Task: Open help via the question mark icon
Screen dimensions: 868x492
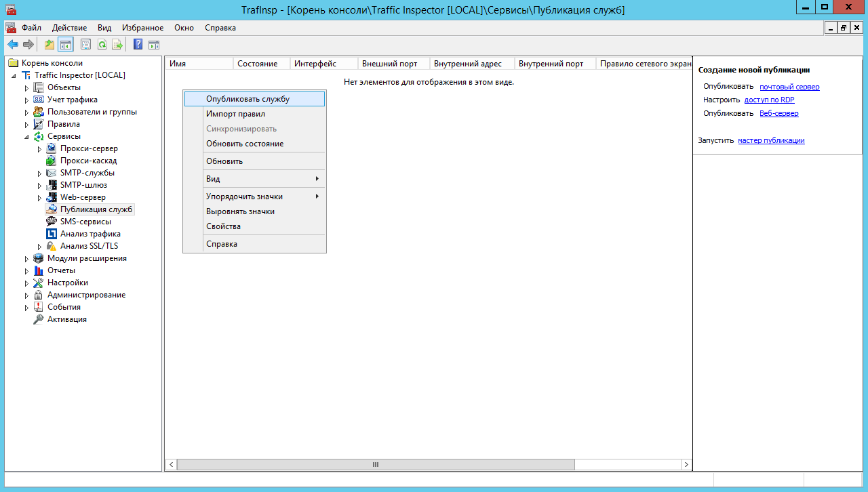Action: [138, 45]
